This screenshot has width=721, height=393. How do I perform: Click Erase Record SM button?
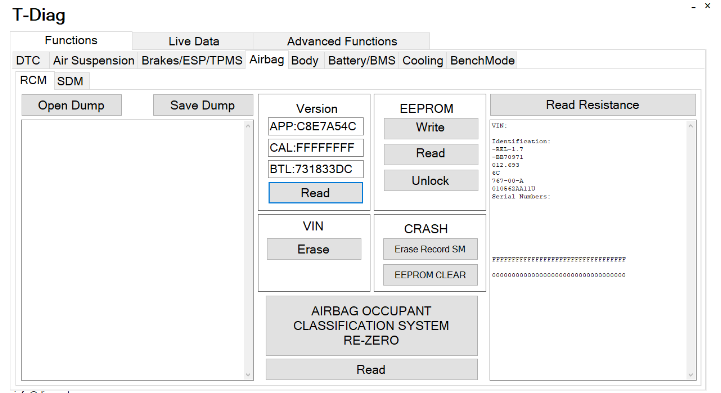coord(430,249)
